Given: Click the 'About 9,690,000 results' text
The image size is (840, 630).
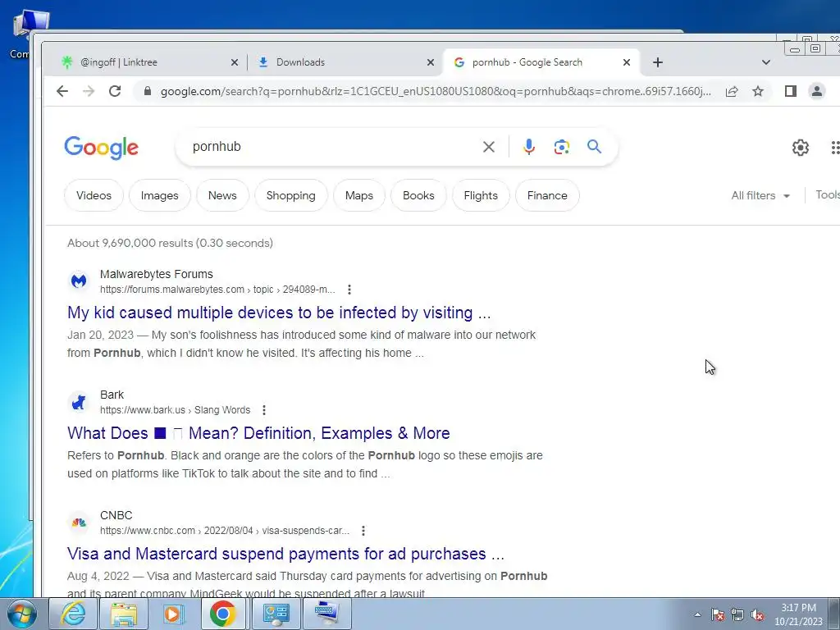Looking at the screenshot, I should click(170, 243).
